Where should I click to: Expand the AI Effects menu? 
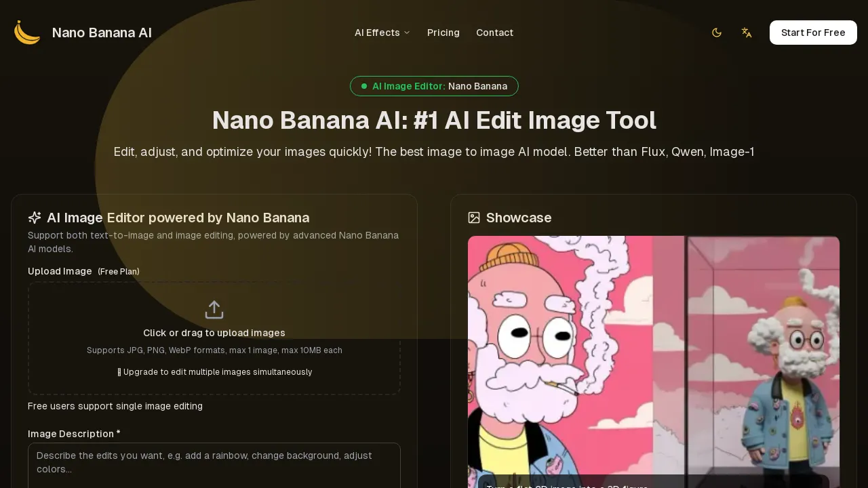coord(382,33)
